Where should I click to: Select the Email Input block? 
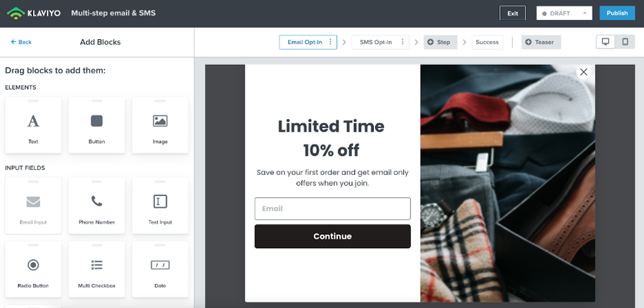(33, 205)
